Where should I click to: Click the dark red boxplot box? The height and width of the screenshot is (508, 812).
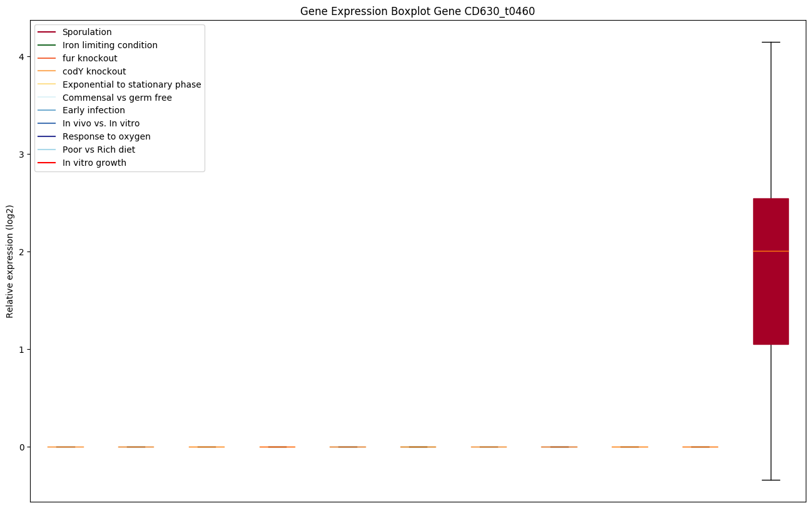(770, 294)
